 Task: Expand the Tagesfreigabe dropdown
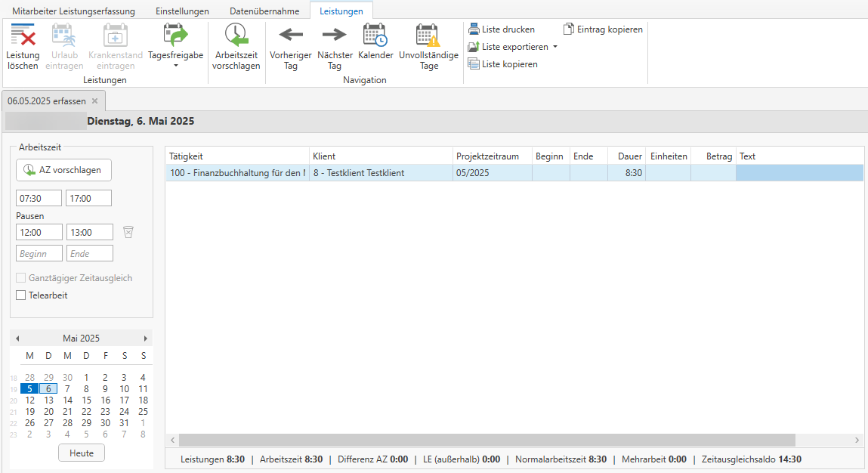[x=175, y=66]
